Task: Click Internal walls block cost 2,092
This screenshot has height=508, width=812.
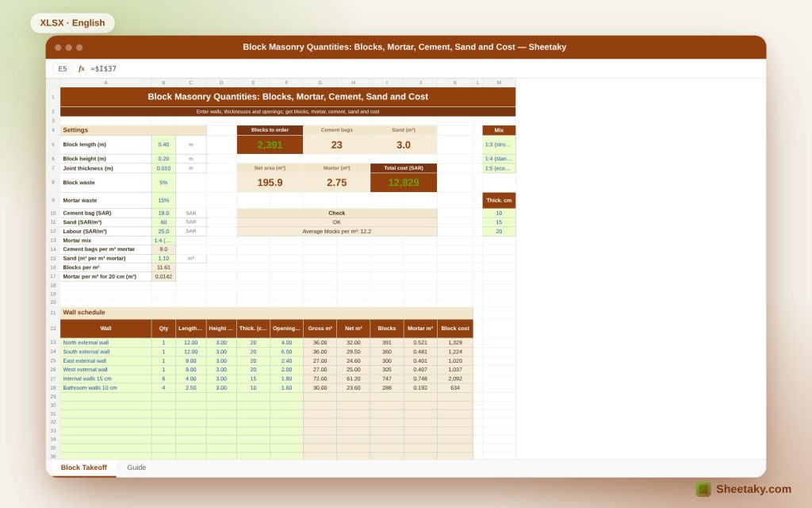Action: click(x=455, y=379)
